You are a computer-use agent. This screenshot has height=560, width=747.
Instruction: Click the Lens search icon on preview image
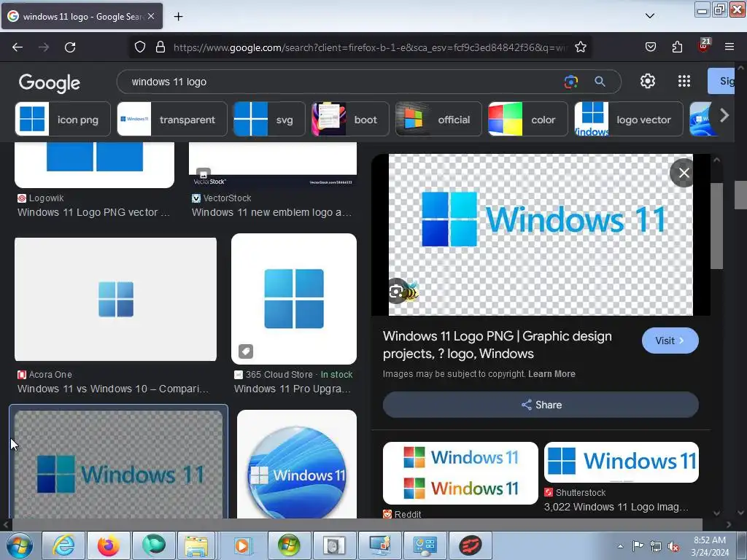396,291
